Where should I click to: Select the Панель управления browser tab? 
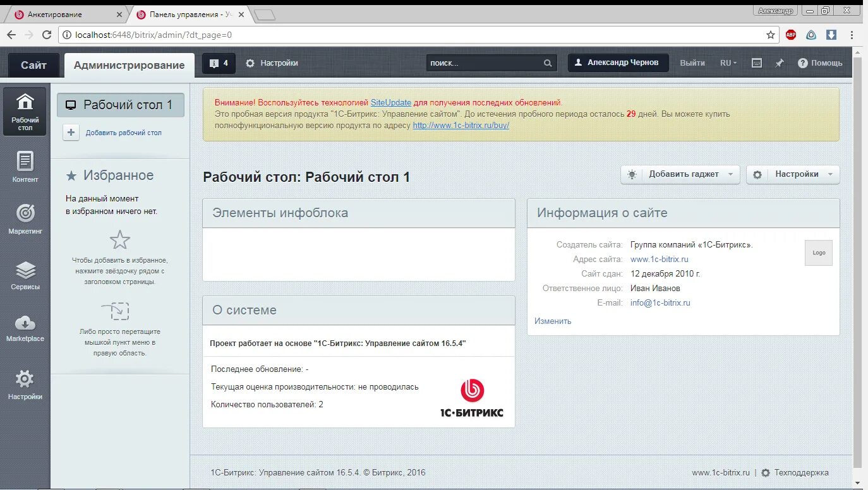pos(190,14)
